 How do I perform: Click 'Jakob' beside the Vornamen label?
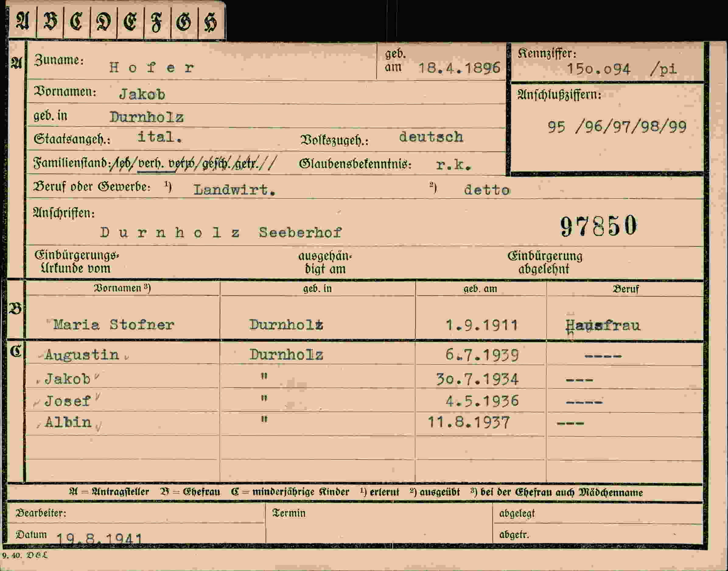[x=142, y=95]
